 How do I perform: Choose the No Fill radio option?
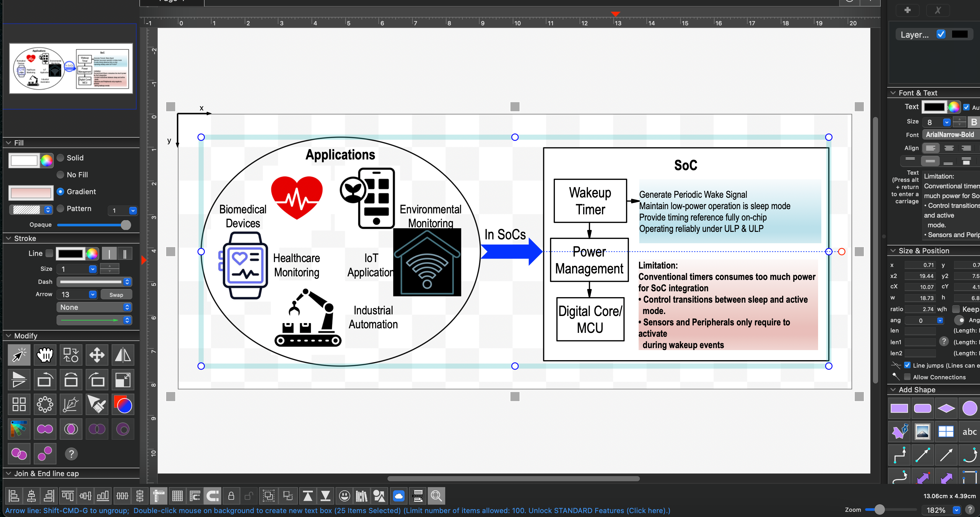60,175
